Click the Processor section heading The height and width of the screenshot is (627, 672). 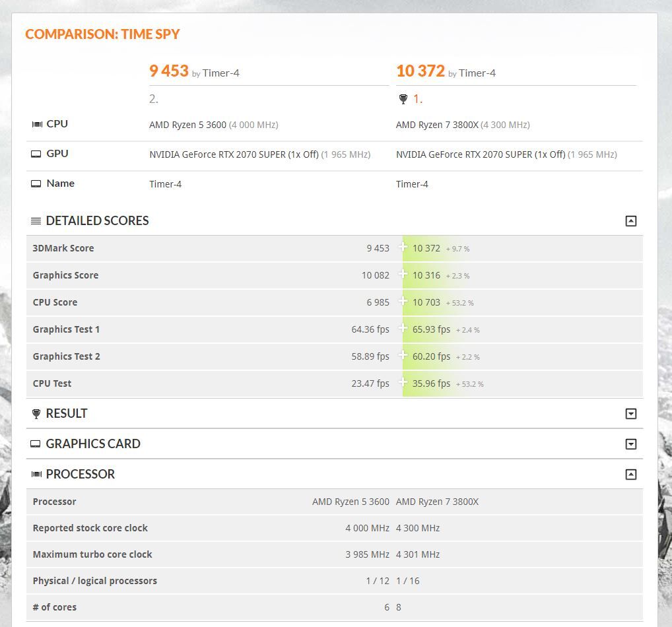point(80,474)
